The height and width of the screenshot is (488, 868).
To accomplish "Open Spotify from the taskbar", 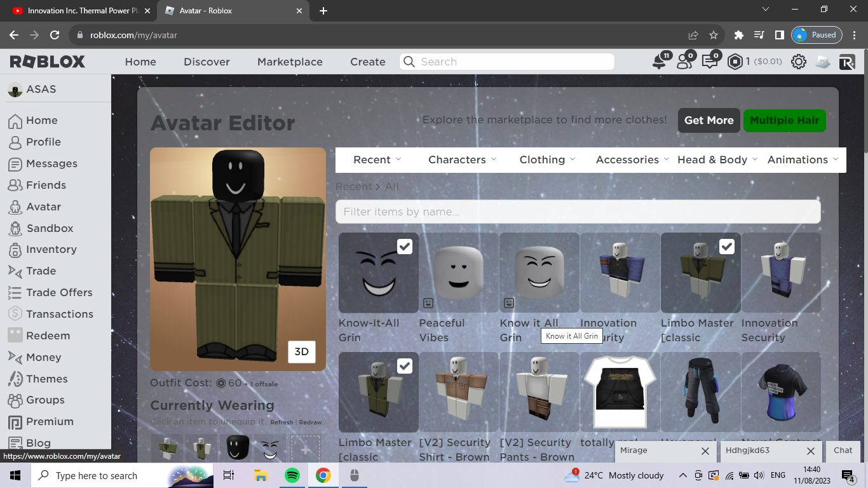I will (292, 475).
